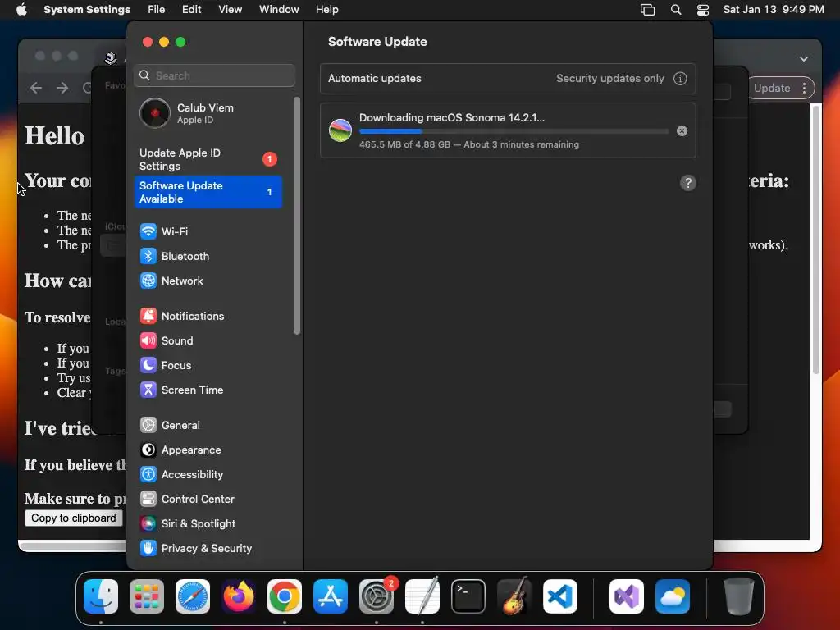
Task: Select Update Apple ID Settings row
Action: pos(208,159)
